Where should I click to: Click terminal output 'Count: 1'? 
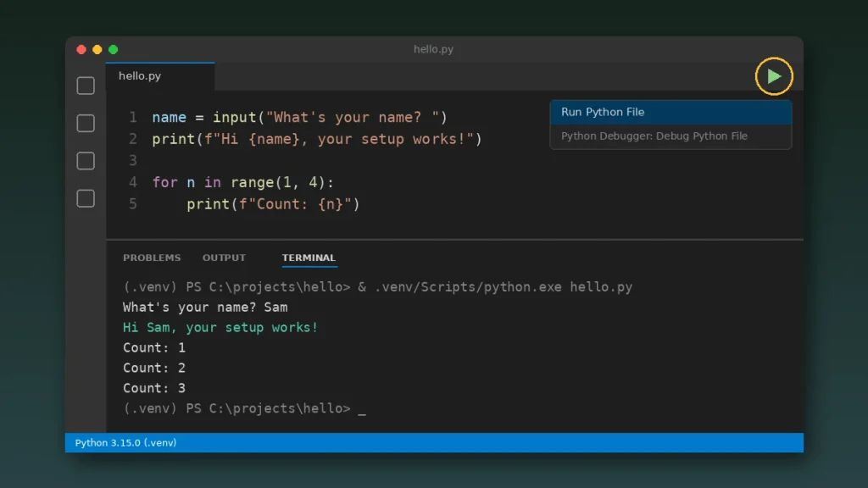[154, 347]
